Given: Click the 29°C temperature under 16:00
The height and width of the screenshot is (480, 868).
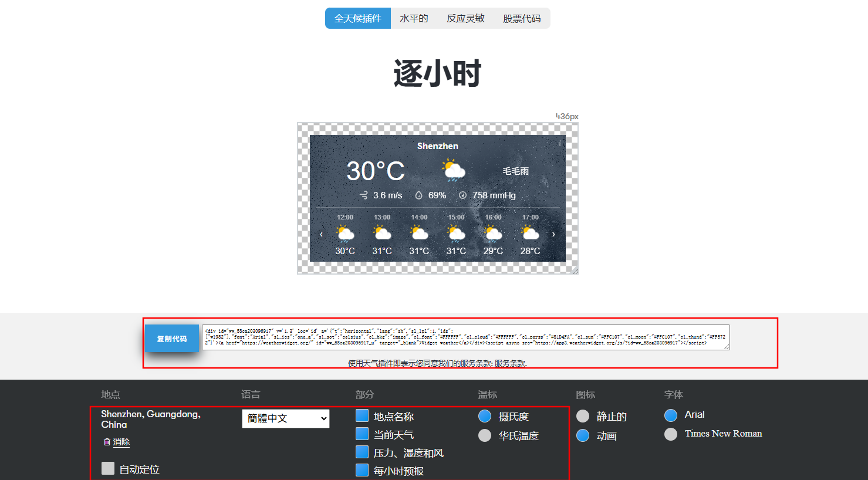Looking at the screenshot, I should (x=493, y=251).
